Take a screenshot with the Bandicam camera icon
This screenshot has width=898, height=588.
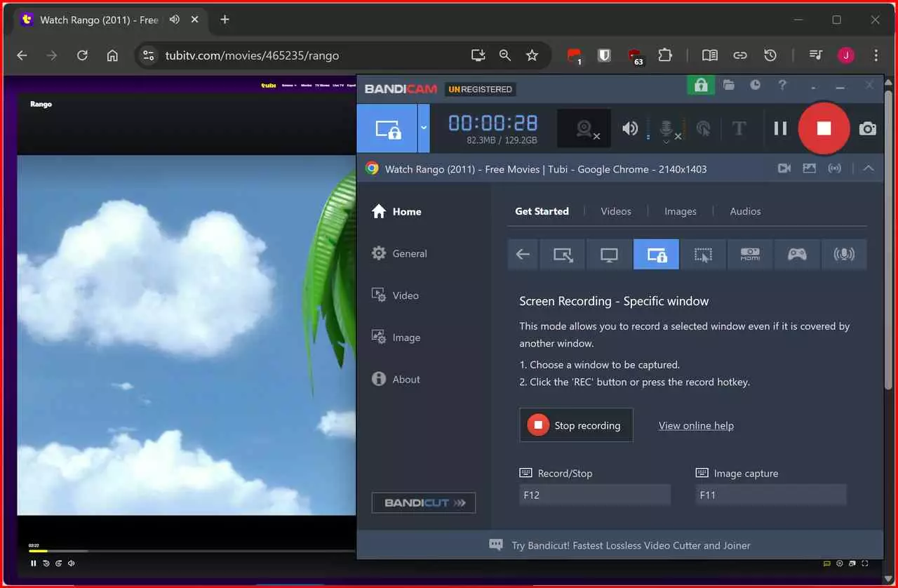(x=868, y=129)
